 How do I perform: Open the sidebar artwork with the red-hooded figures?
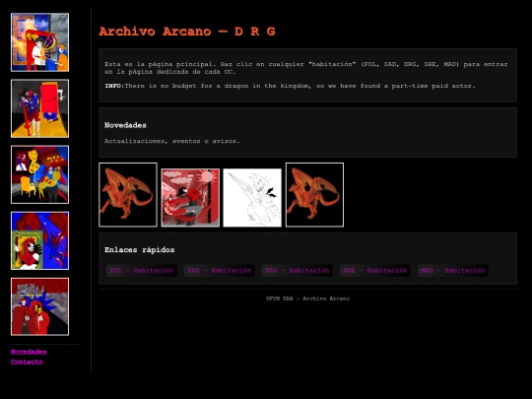click(39, 306)
